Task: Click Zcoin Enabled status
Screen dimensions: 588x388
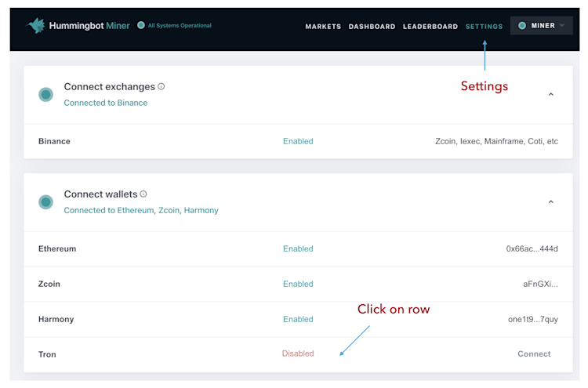Action: coord(298,284)
